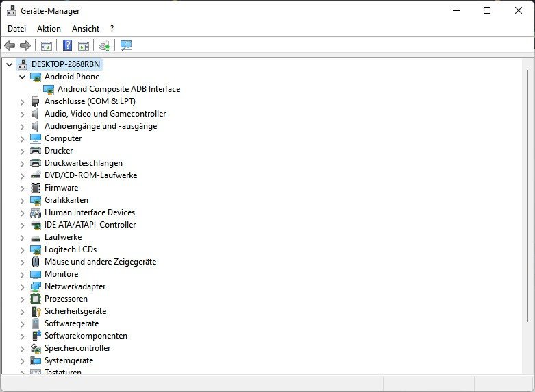This screenshot has height=392, width=535.
Task: Click the Geräte-Manager title bar app icon
Action: coord(11,10)
